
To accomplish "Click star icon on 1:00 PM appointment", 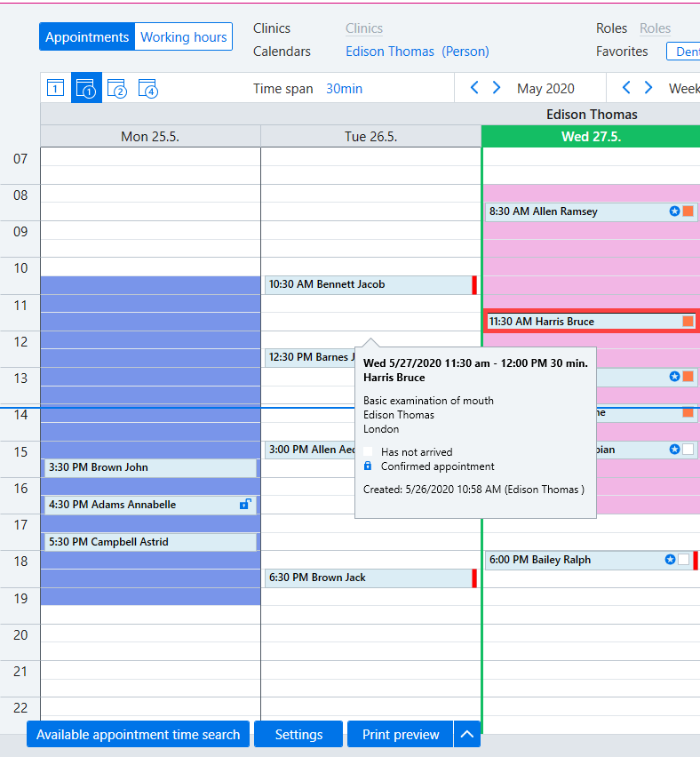I will point(674,377).
